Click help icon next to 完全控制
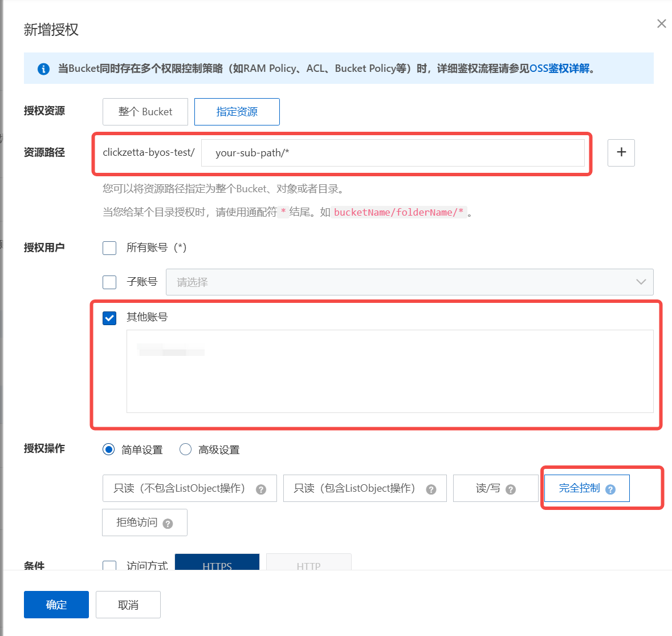The width and height of the screenshot is (672, 636). point(610,489)
